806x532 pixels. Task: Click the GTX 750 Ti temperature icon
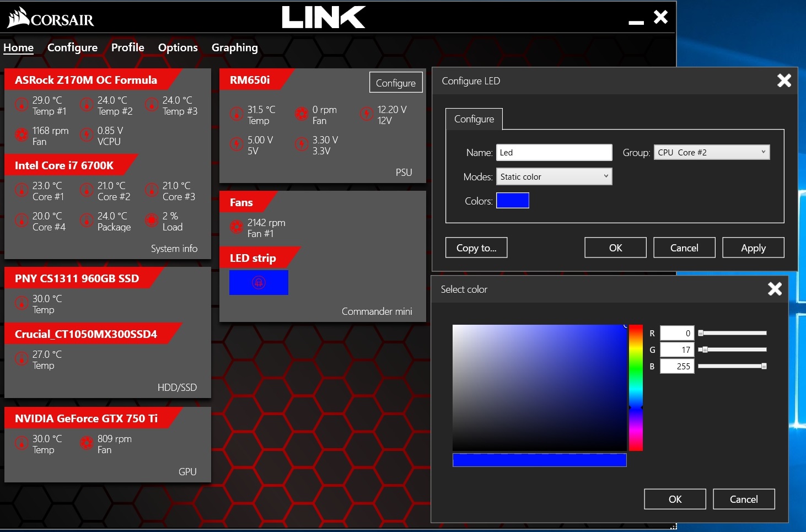pyautogui.click(x=22, y=443)
